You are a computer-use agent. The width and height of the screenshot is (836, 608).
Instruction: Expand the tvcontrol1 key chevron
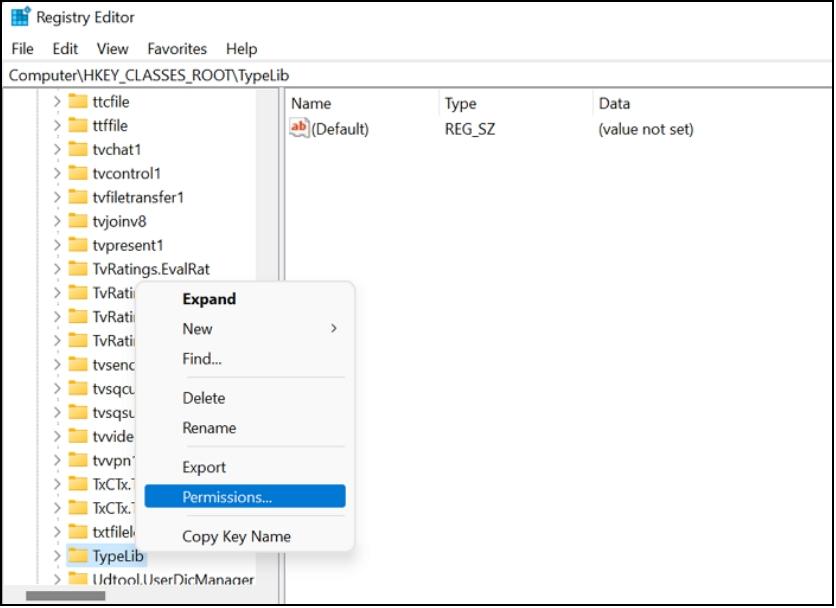(x=57, y=173)
